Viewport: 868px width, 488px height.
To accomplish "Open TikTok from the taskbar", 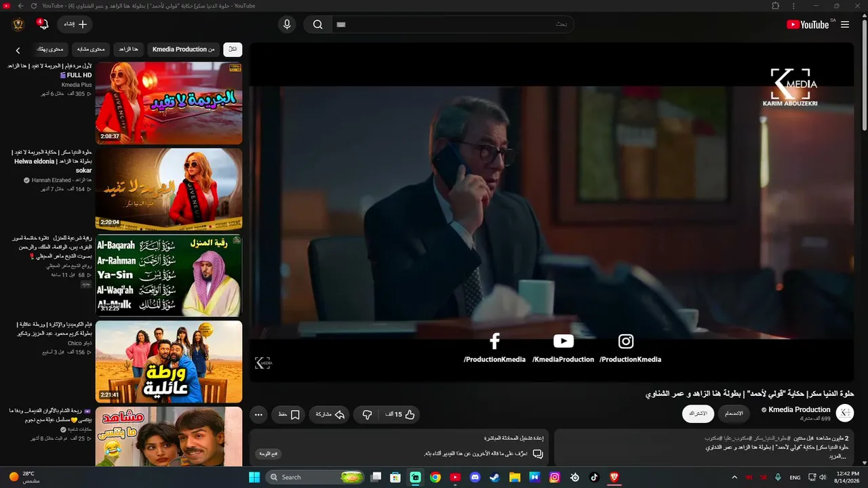I will tap(595, 477).
